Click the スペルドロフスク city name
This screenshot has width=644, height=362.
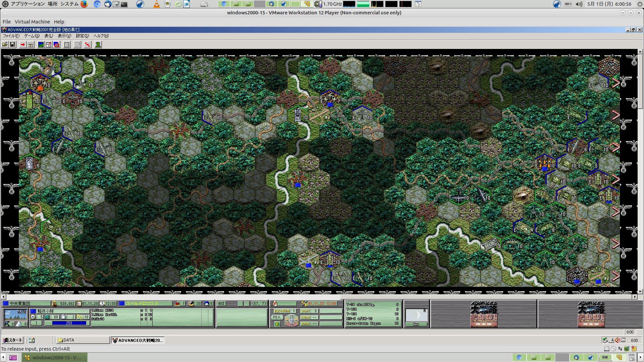(x=142, y=304)
